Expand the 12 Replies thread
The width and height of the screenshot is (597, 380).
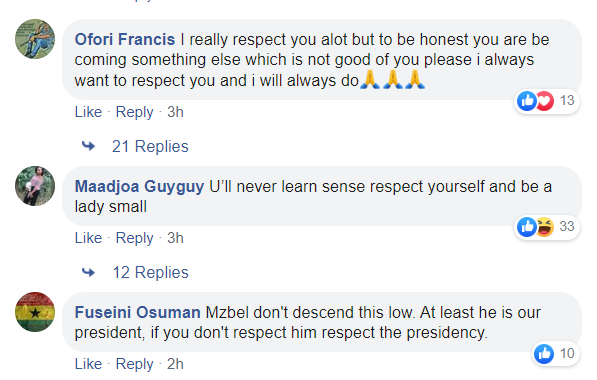click(150, 273)
